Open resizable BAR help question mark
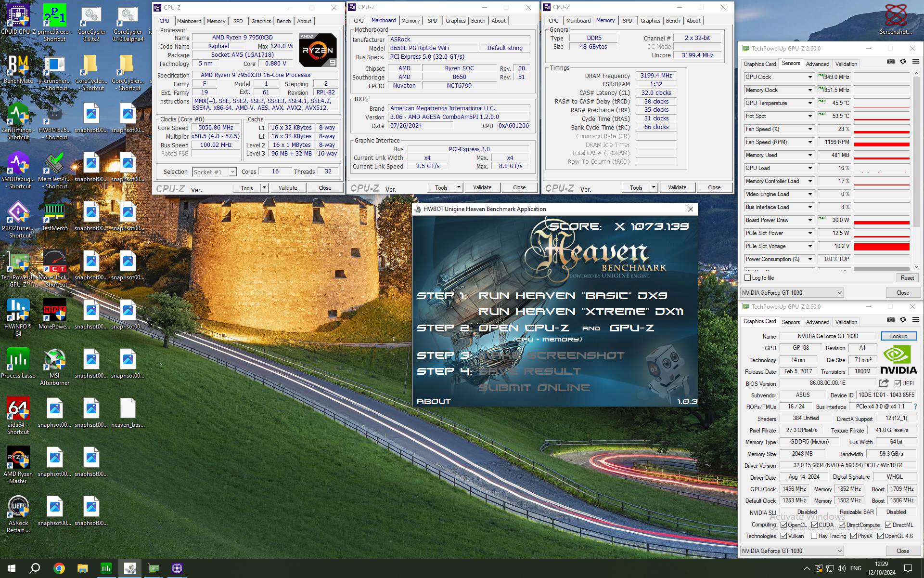Viewport: 924px width, 578px height. [x=915, y=407]
